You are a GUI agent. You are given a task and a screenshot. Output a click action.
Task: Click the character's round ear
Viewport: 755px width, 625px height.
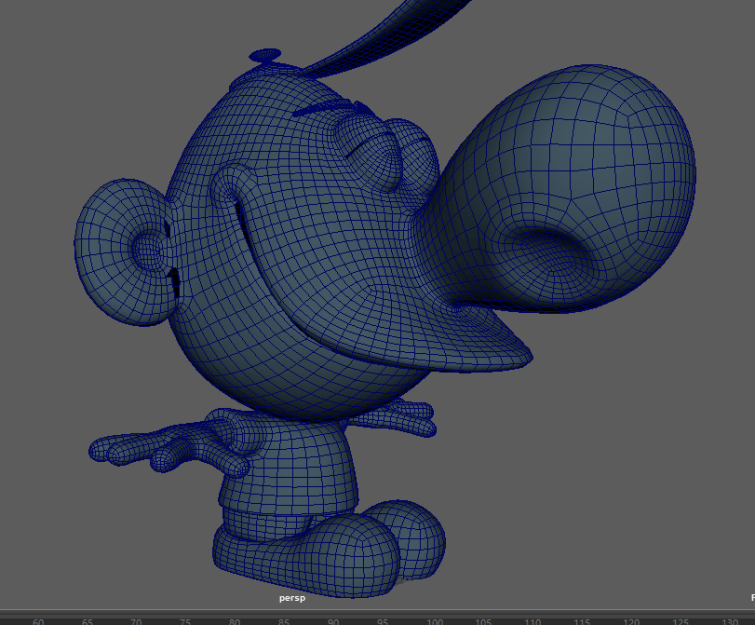coord(125,250)
